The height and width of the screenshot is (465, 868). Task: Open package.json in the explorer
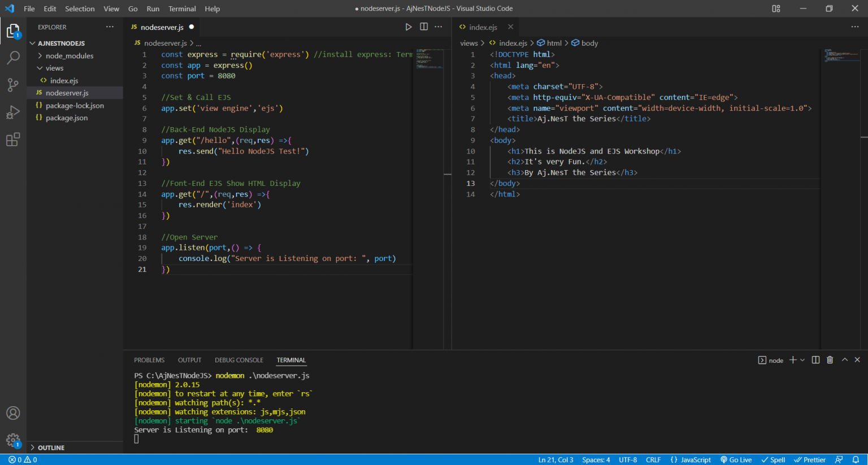coord(67,118)
